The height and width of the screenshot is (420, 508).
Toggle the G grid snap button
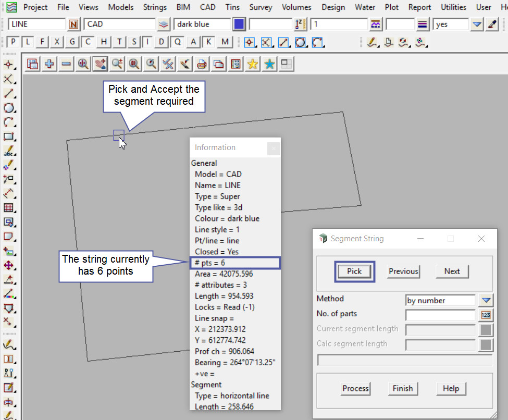click(73, 42)
